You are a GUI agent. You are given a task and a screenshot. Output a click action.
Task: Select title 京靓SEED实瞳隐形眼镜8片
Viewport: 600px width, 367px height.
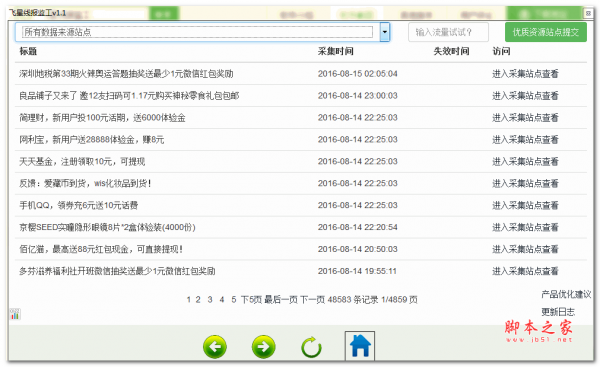[x=107, y=227]
